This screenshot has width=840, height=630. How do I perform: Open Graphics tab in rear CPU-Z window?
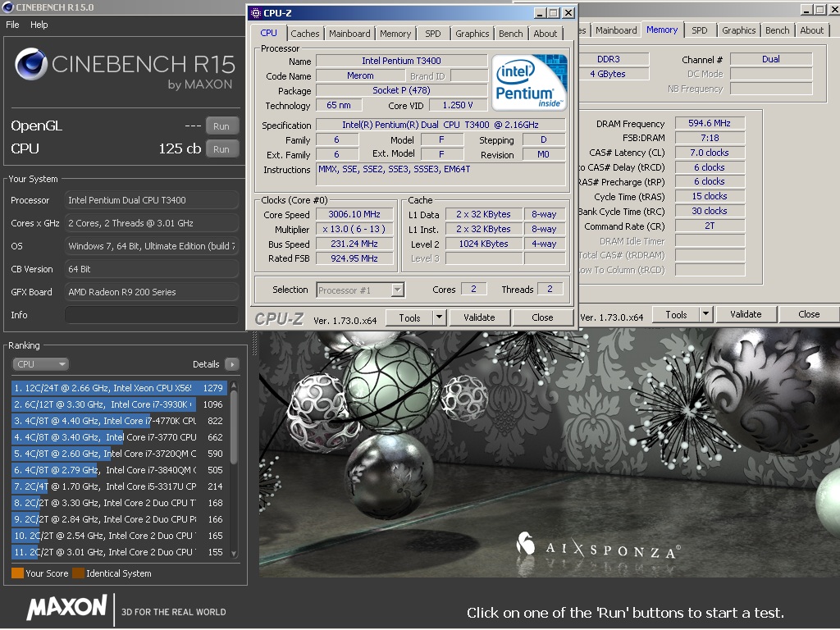pos(738,30)
